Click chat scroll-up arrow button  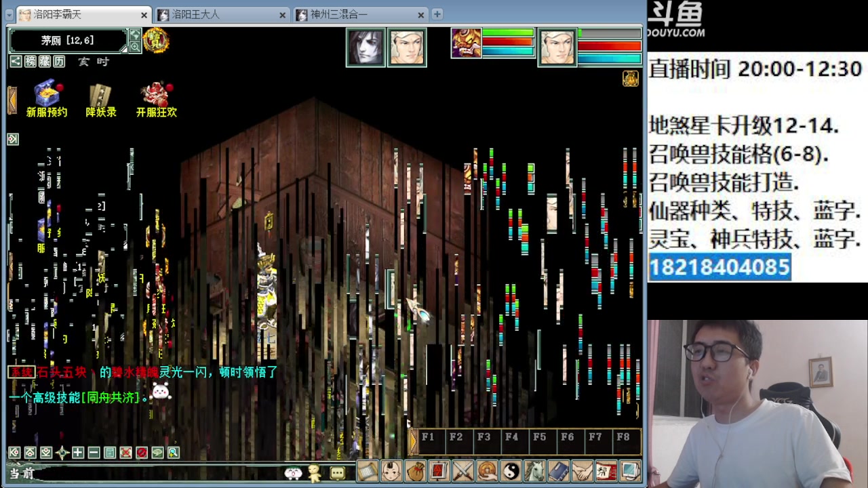(30, 453)
